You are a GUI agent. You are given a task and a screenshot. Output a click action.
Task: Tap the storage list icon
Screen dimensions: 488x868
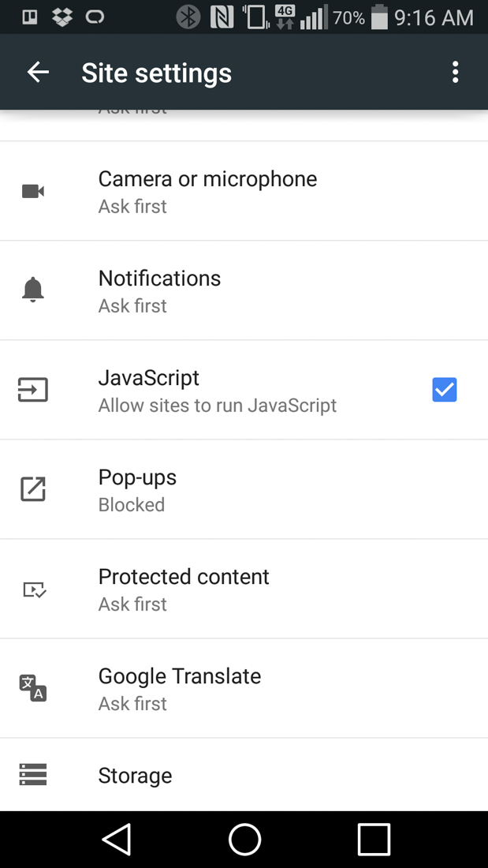pyautogui.click(x=33, y=775)
